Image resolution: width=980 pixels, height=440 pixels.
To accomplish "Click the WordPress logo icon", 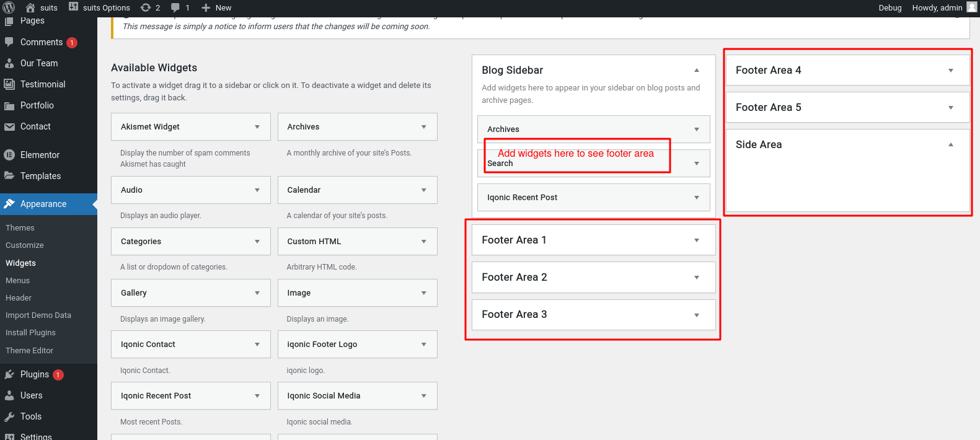I will pos(9,7).
